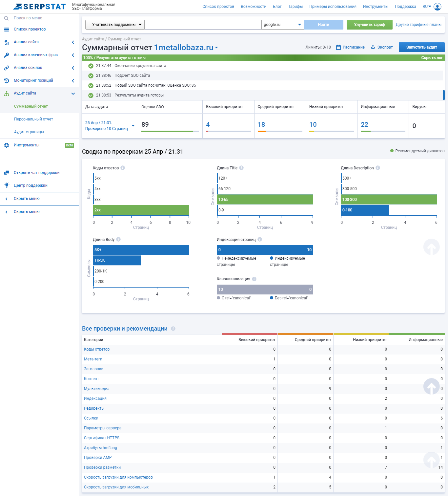Image resolution: width=448 pixels, height=496 pixels.
Task: Open the google.ru search engine dropdown
Action: (283, 25)
